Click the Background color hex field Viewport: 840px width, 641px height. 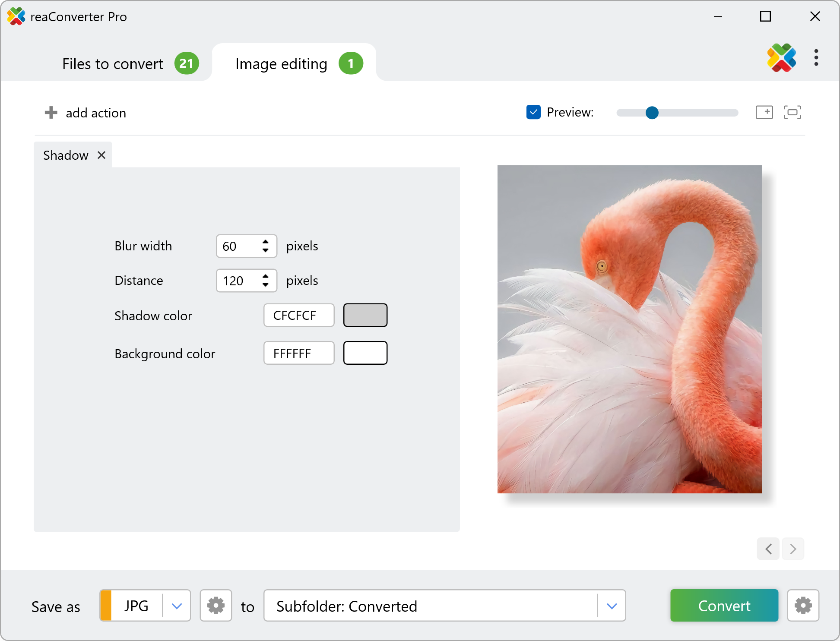tap(299, 354)
